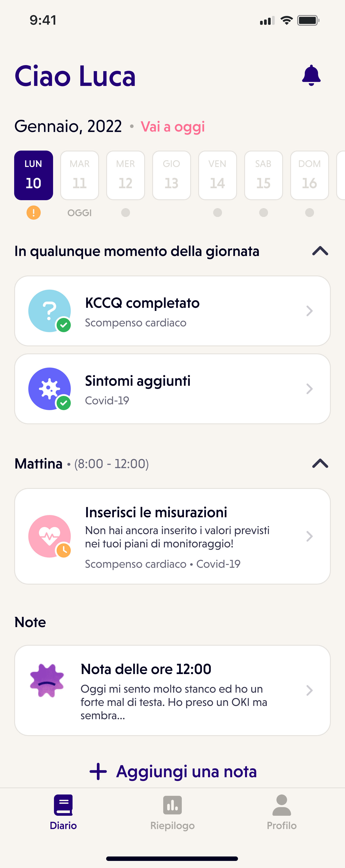
Task: Tap the pink heart measurements icon
Action: click(x=50, y=536)
